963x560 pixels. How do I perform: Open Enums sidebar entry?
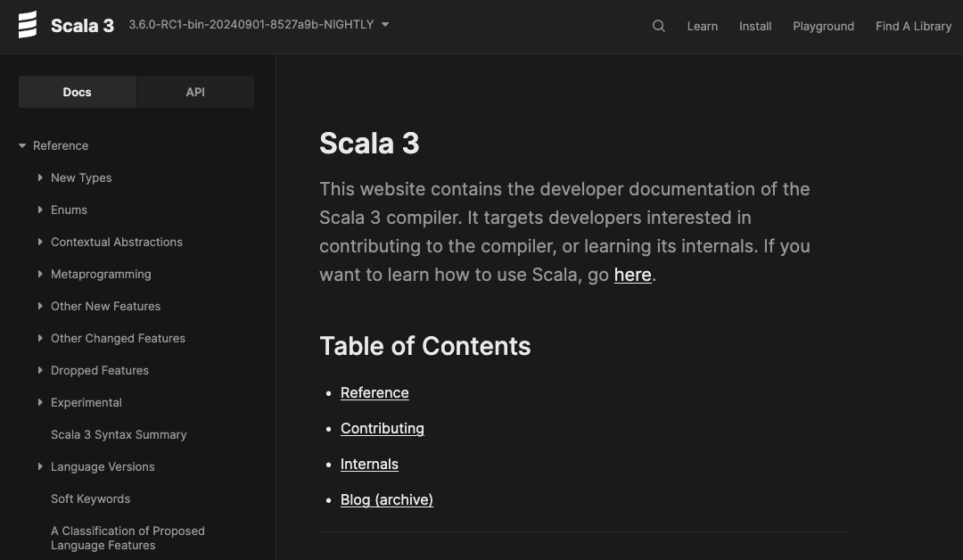69,210
